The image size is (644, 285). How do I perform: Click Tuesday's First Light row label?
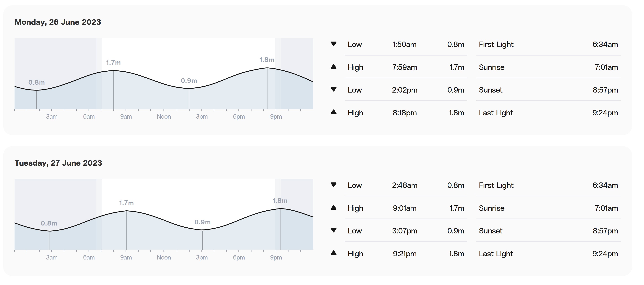(x=496, y=185)
